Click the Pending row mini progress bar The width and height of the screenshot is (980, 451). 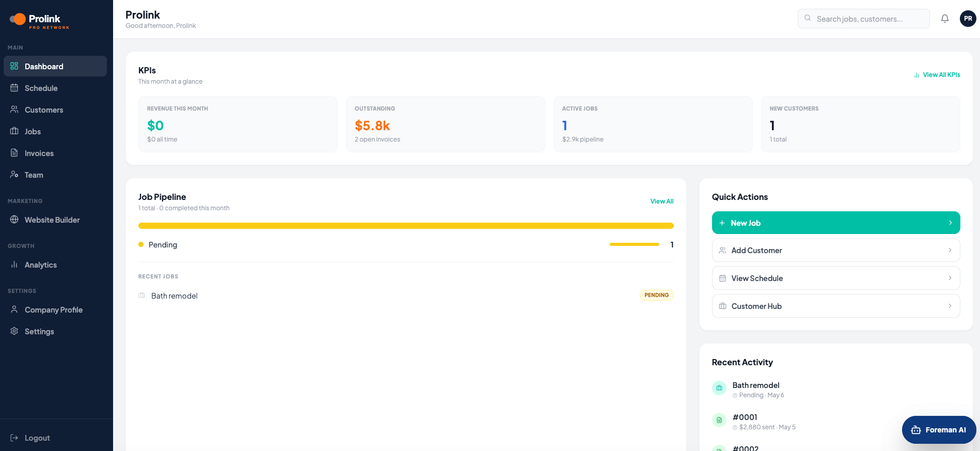[635, 244]
